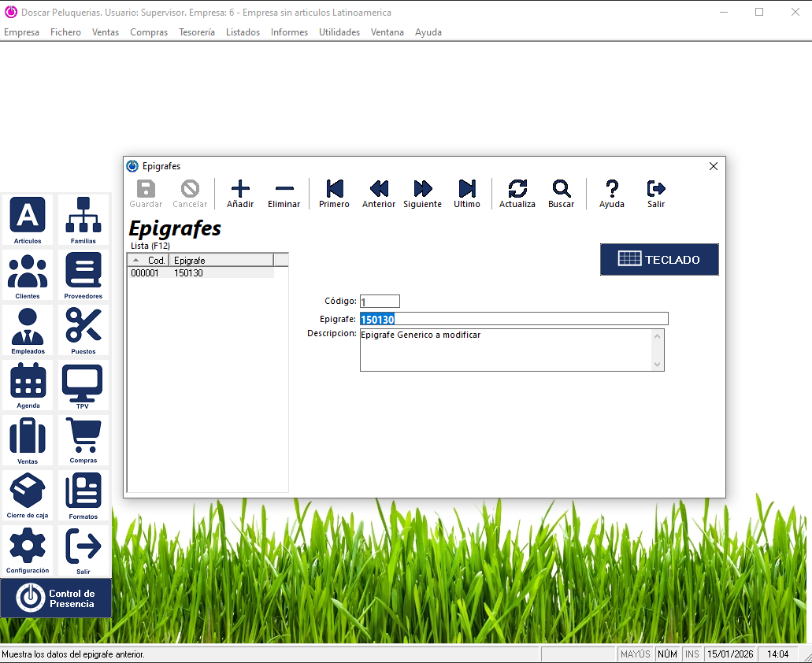Open the Configuración gear icon
Viewport: 812px width, 663px height.
pyautogui.click(x=28, y=550)
